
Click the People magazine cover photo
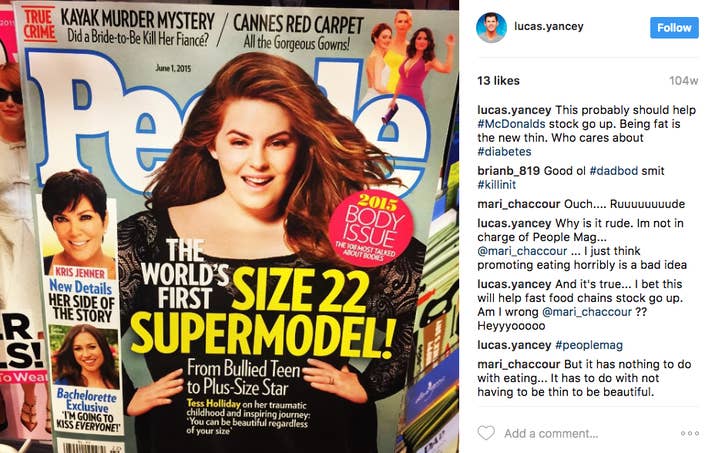click(x=229, y=227)
